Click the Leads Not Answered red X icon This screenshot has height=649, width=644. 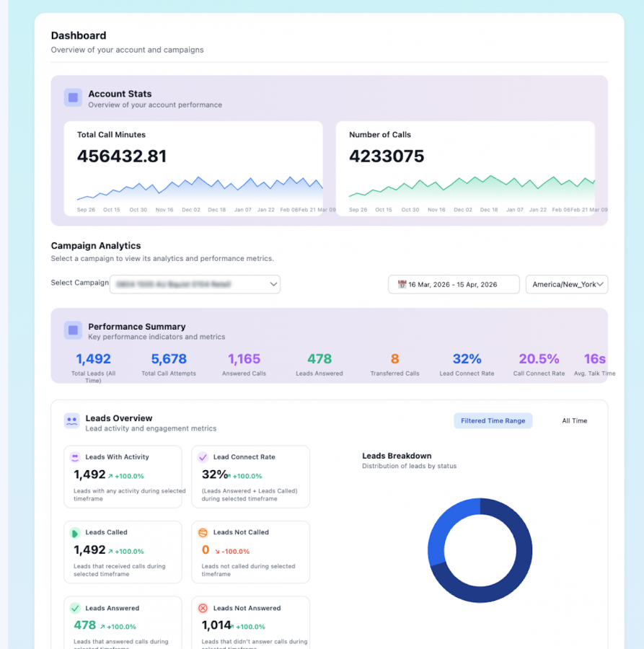(x=203, y=608)
